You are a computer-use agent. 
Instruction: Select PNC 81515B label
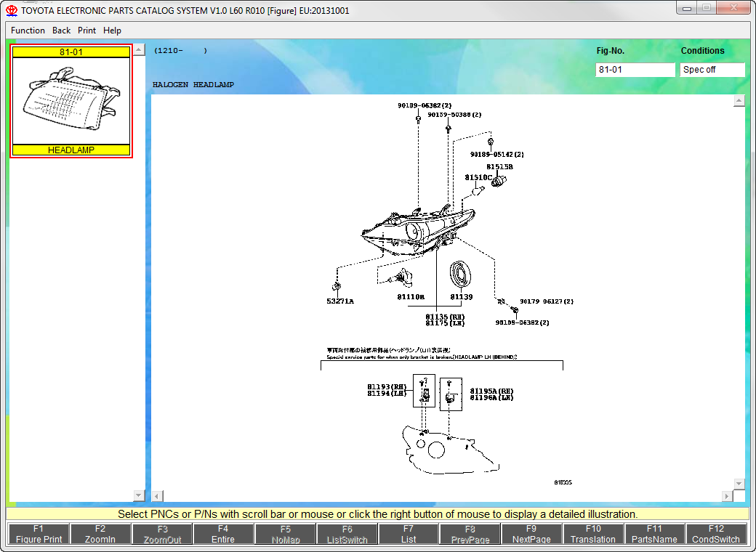[499, 166]
